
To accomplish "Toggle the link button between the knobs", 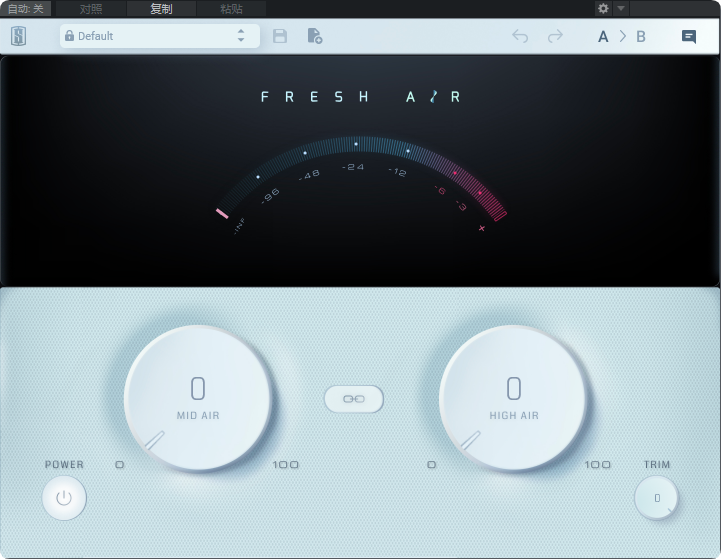I will tap(354, 399).
